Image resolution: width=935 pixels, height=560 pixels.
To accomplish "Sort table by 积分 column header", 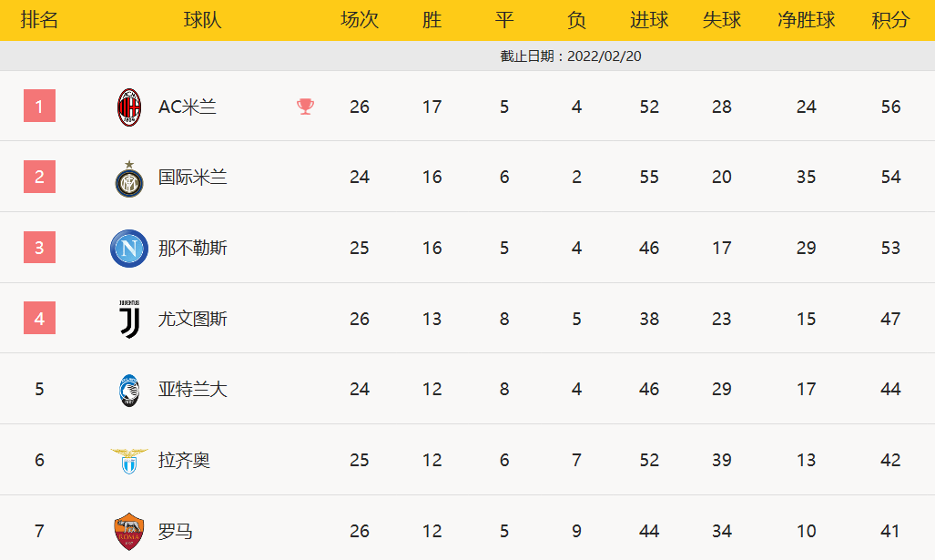I will (890, 20).
